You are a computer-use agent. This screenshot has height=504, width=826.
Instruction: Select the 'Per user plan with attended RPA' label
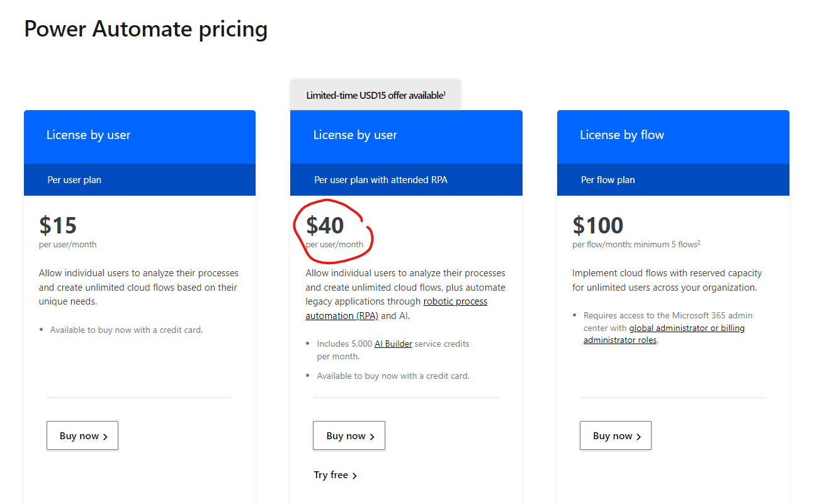(381, 180)
